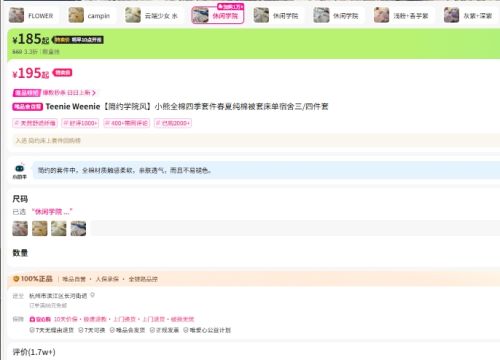Click the gray shipping note under the address
The image size is (500, 360).
coord(48,305)
